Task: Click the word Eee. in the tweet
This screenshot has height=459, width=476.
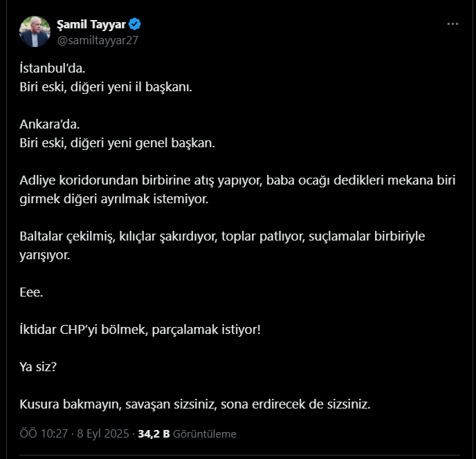Action: point(31,292)
